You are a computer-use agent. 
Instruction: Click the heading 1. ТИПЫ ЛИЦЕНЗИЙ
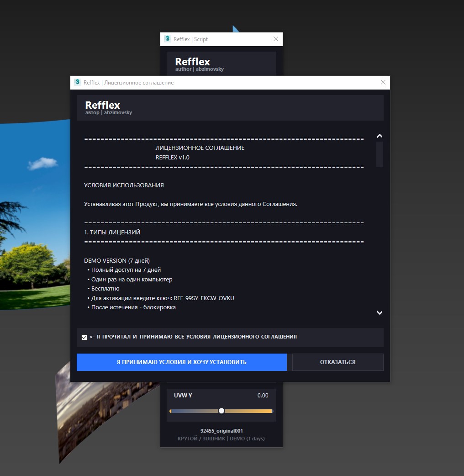(112, 232)
